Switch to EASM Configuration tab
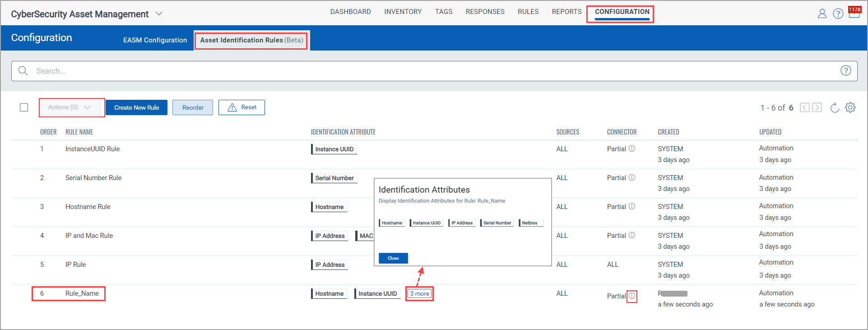Image resolution: width=868 pixels, height=330 pixels. pos(155,40)
